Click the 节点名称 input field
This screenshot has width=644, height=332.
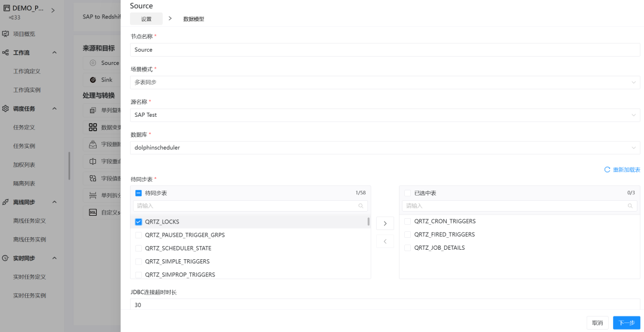pos(385,49)
